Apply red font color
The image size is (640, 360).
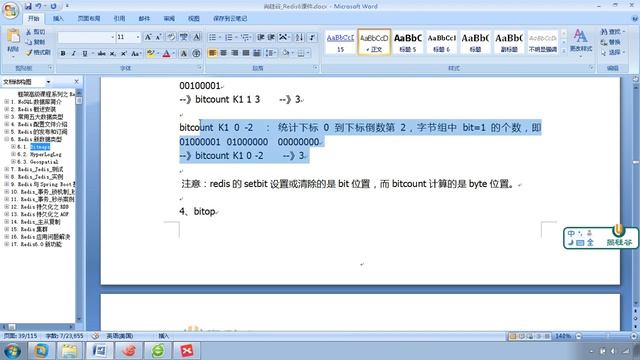pos(166,53)
